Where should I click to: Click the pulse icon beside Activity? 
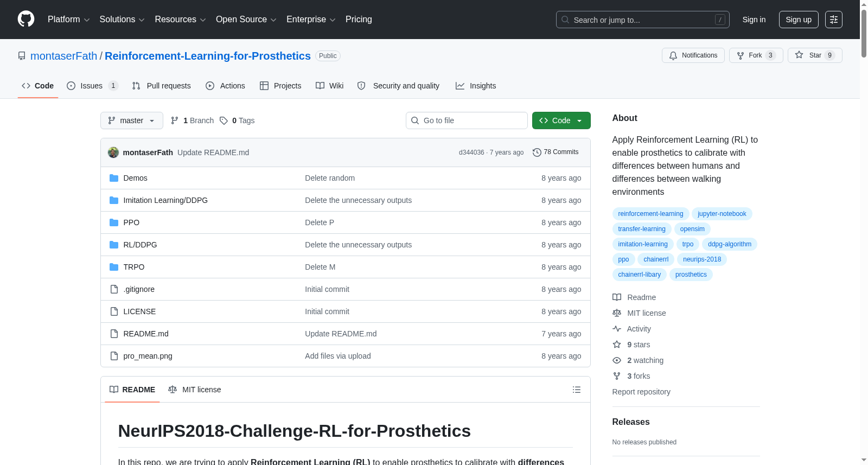pos(617,329)
